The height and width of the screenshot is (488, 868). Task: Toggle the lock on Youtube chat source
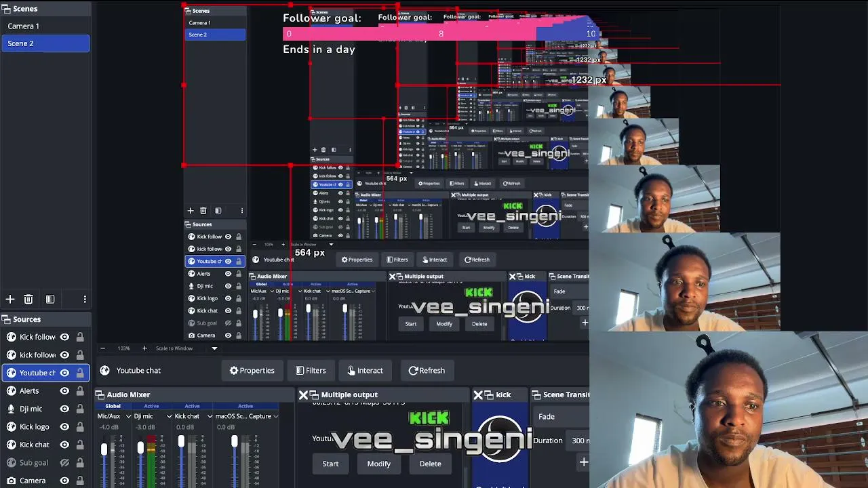pos(80,373)
